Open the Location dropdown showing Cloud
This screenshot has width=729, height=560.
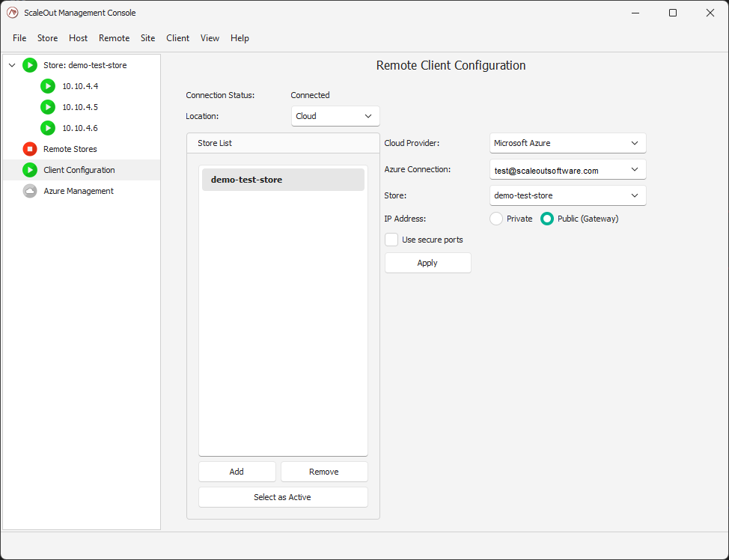tap(335, 116)
